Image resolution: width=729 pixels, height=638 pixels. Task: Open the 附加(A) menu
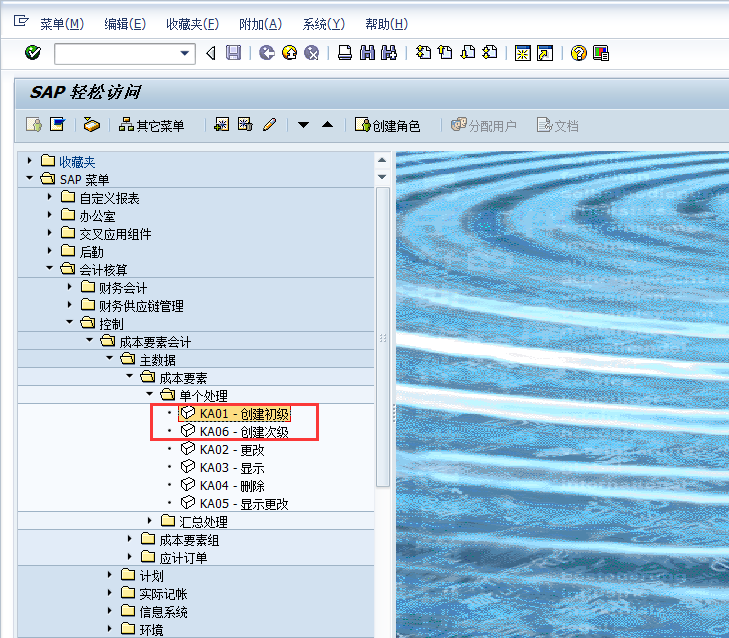coord(260,24)
